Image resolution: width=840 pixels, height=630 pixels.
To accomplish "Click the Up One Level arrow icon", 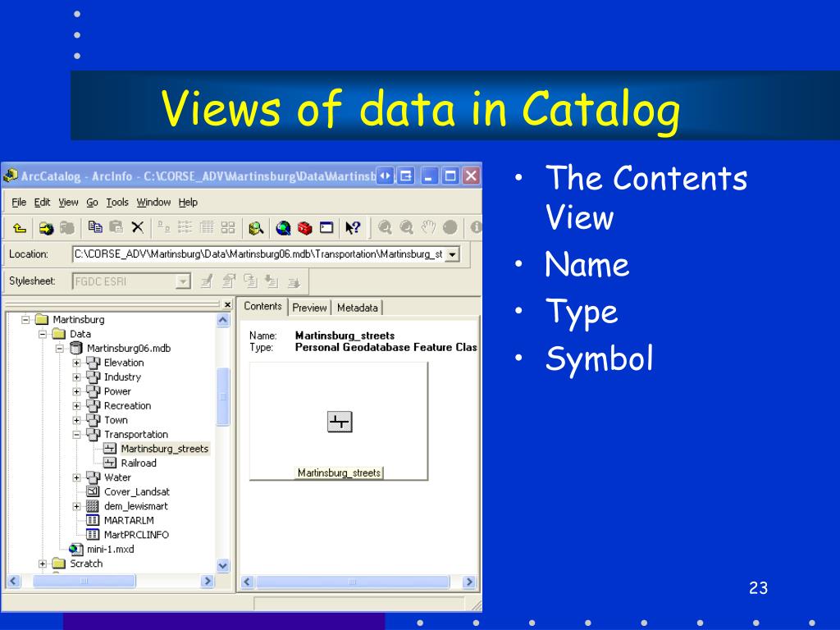I will 20,228.
